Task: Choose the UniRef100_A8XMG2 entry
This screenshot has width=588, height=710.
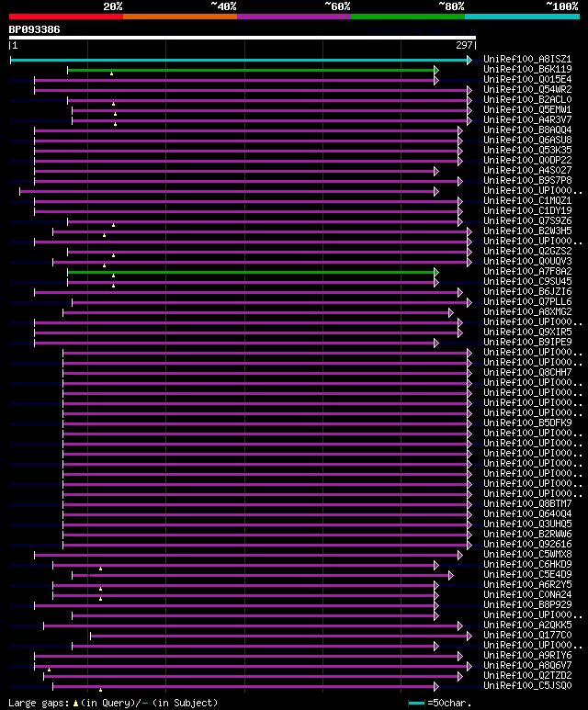Action: coord(527,311)
